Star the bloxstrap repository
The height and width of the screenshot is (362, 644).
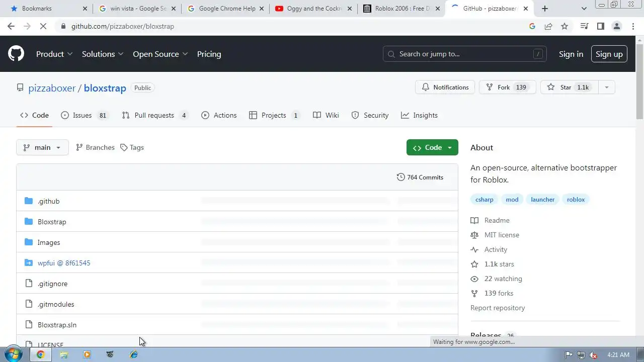point(570,87)
